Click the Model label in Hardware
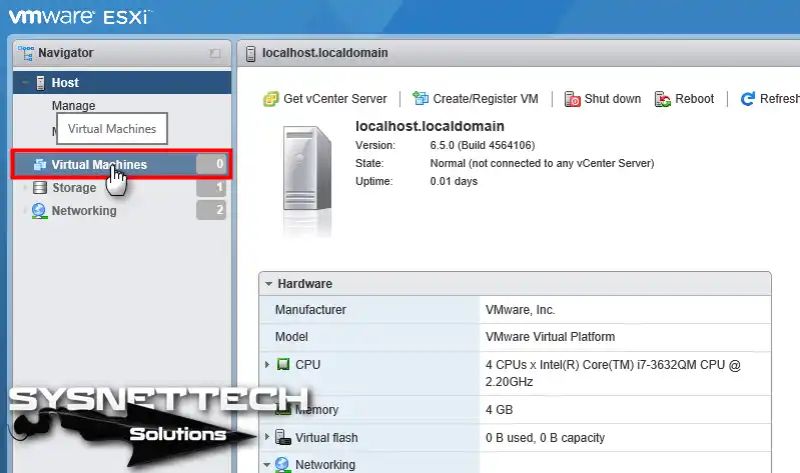The width and height of the screenshot is (800, 473). pos(291,337)
